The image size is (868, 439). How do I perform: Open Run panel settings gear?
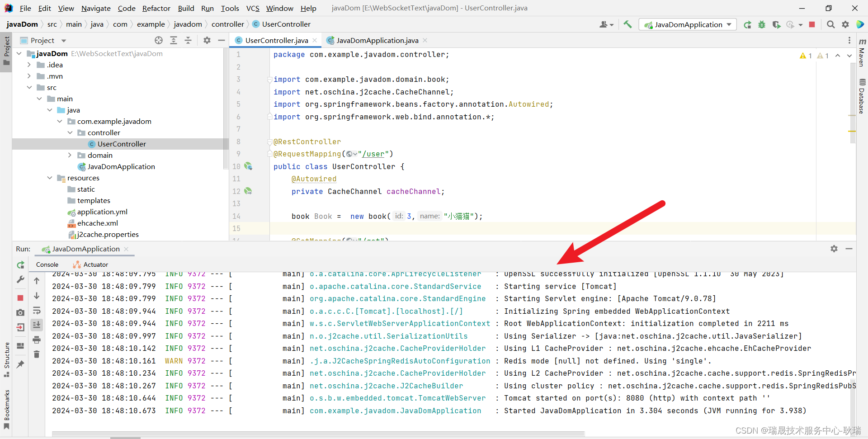[834, 249]
